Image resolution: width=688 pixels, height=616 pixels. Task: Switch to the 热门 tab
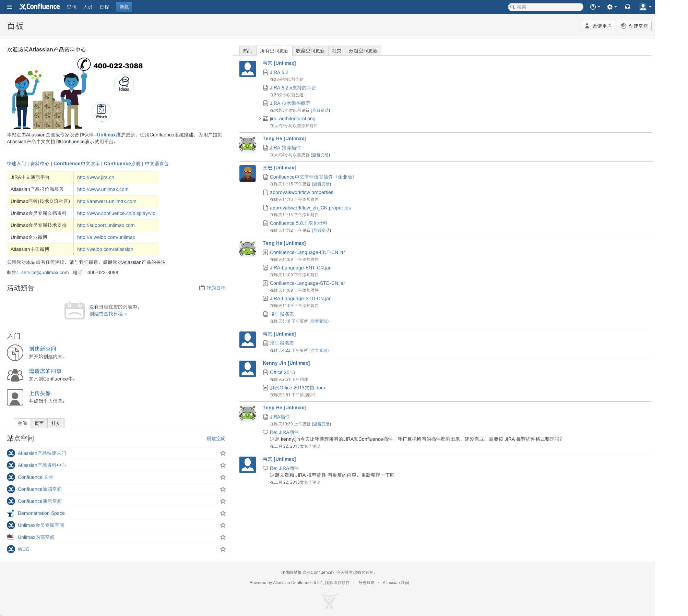click(x=248, y=51)
